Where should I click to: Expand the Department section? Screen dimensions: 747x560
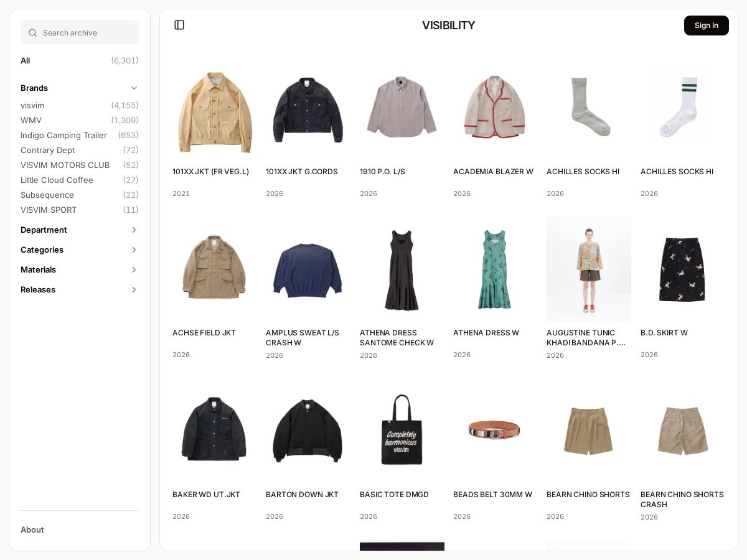(80, 230)
